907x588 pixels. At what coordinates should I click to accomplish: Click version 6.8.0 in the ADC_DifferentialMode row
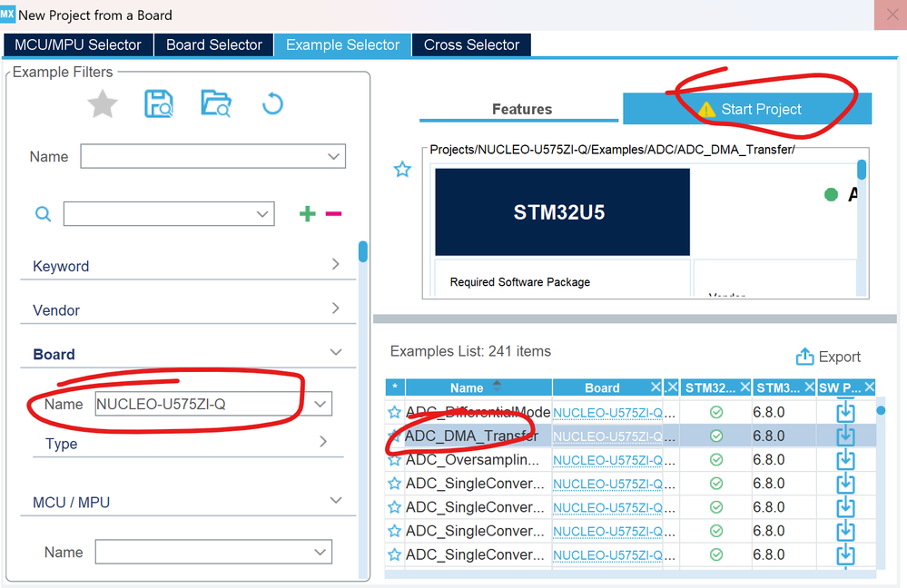[769, 412]
